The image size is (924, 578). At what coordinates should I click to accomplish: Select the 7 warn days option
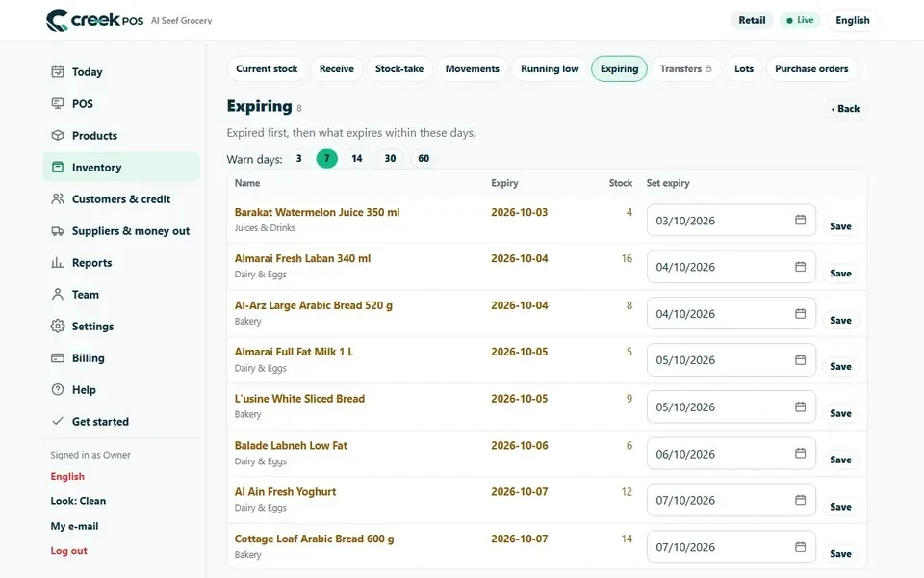click(x=327, y=158)
